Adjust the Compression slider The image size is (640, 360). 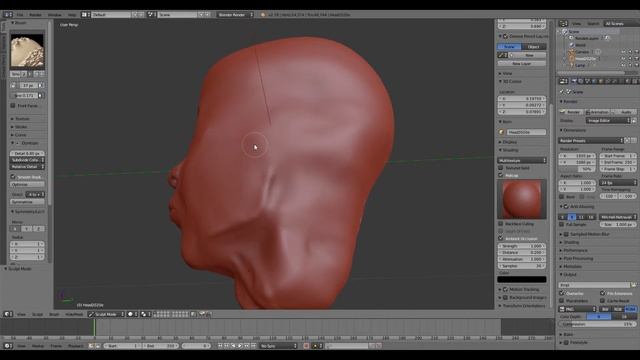click(597, 324)
